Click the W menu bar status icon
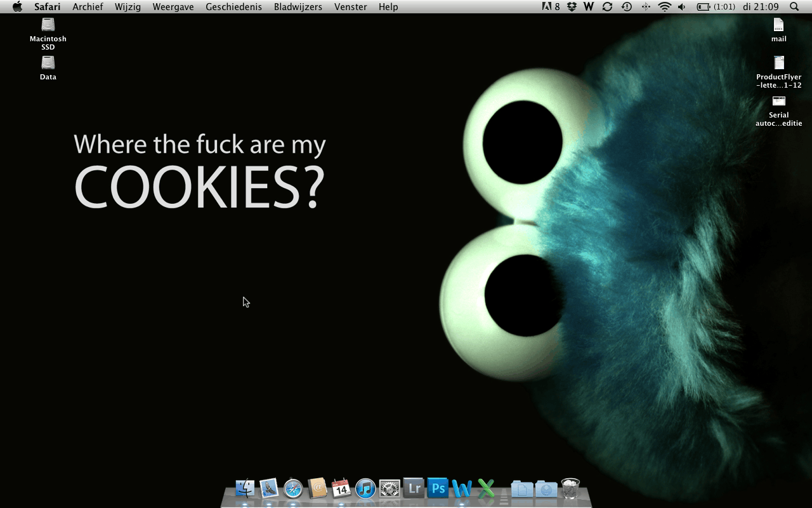This screenshot has height=508, width=812. point(588,7)
